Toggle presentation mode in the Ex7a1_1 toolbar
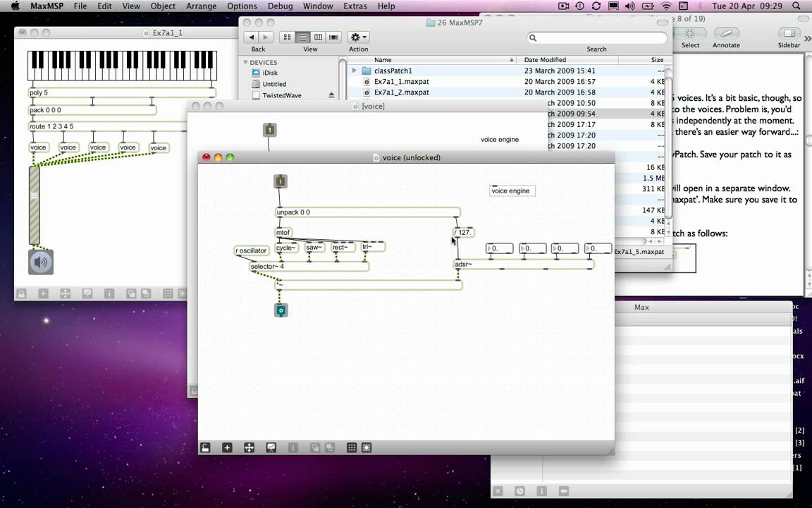This screenshot has width=812, height=508. coord(87,294)
